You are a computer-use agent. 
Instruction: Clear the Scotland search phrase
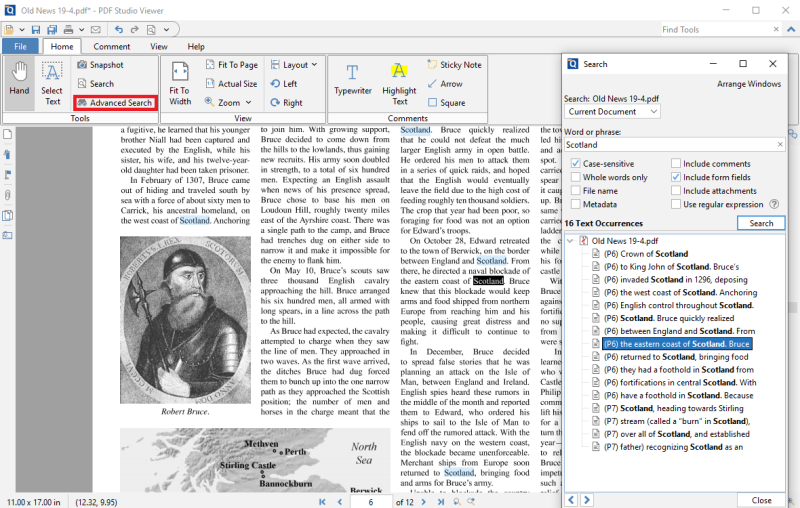(x=780, y=145)
